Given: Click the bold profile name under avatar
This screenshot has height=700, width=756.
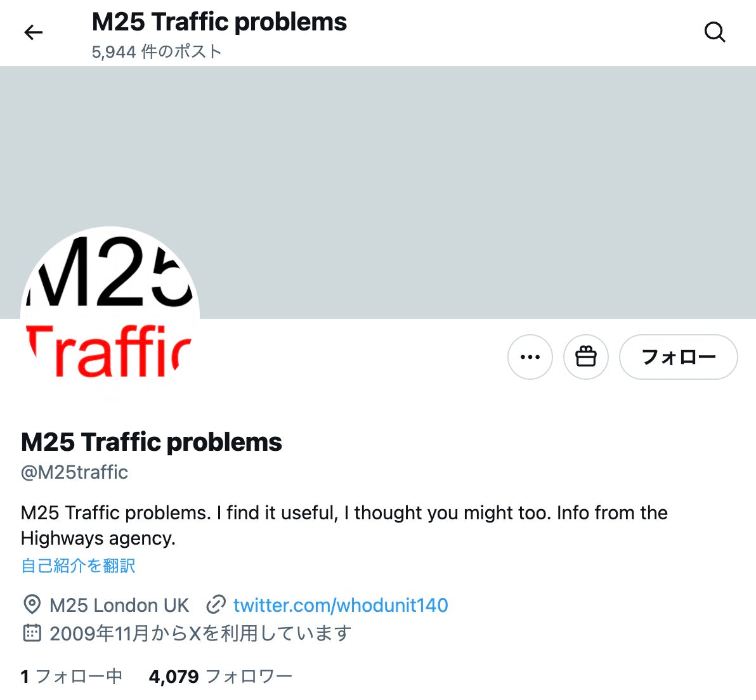Looking at the screenshot, I should [152, 442].
